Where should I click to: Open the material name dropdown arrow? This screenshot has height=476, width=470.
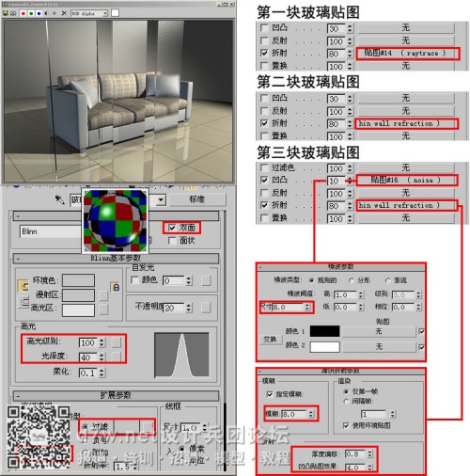[x=161, y=199]
